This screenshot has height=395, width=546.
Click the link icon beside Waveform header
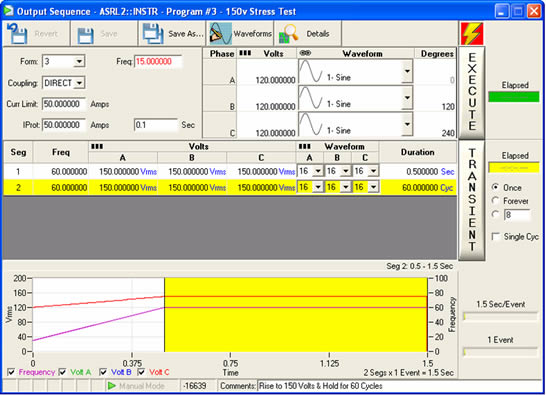[305, 53]
